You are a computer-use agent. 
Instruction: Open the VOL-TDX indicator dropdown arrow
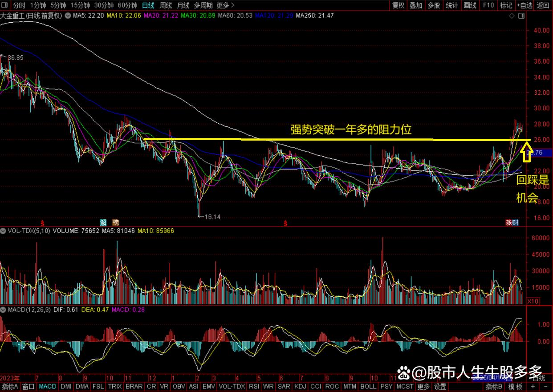pyautogui.click(x=4, y=231)
